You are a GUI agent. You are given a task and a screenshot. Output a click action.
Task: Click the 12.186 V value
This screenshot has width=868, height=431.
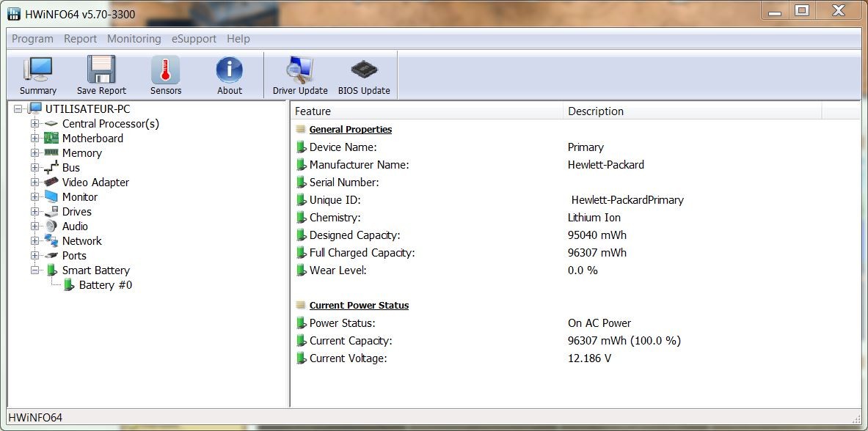click(x=590, y=358)
